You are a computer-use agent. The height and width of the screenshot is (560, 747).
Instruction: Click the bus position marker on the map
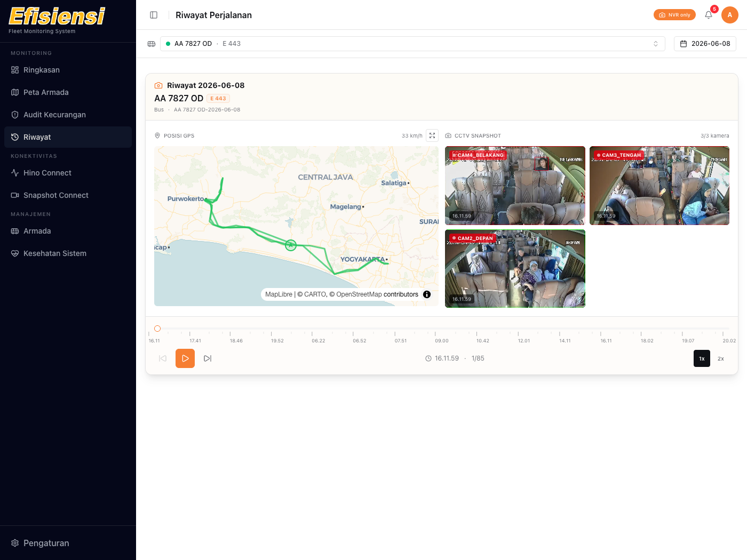pyautogui.click(x=291, y=245)
